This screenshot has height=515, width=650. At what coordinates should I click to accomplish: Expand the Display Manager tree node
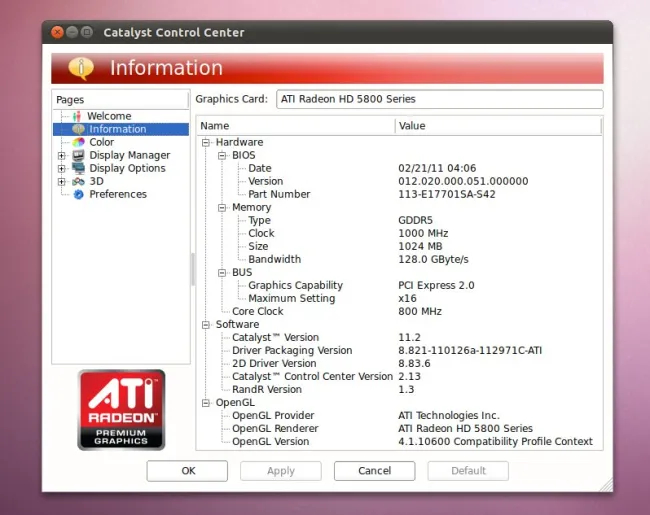[62, 155]
